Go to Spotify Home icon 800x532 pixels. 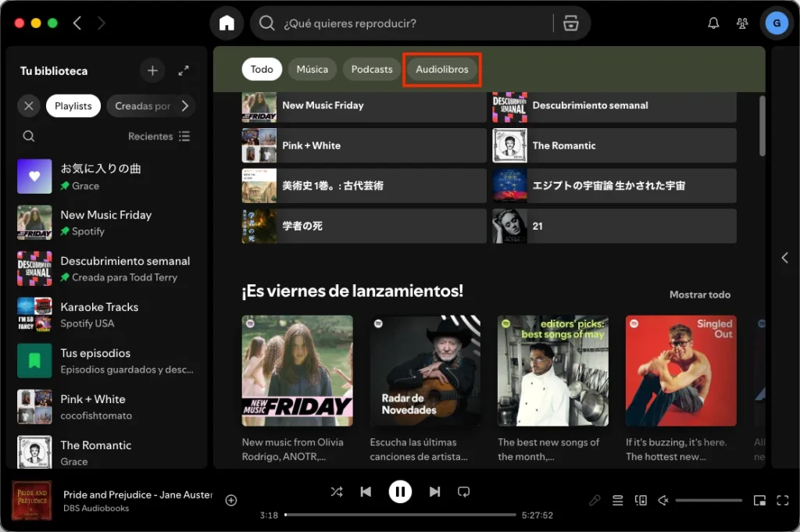point(227,23)
